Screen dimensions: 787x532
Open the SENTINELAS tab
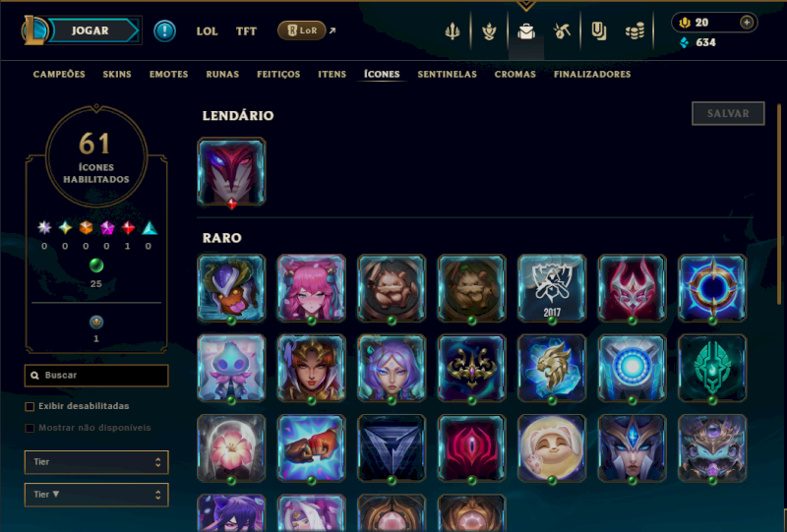[x=448, y=75]
